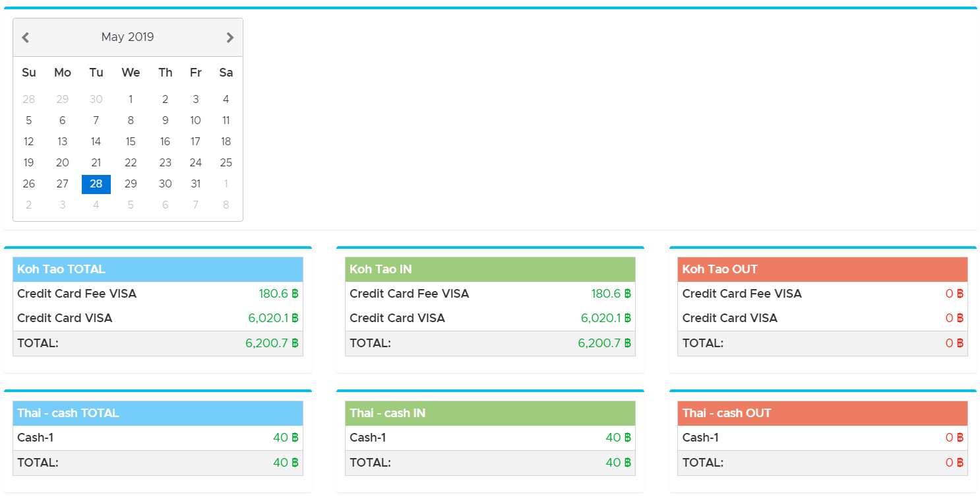The width and height of the screenshot is (980, 499).
Task: Go to previous month with left arrow
Action: 26,38
